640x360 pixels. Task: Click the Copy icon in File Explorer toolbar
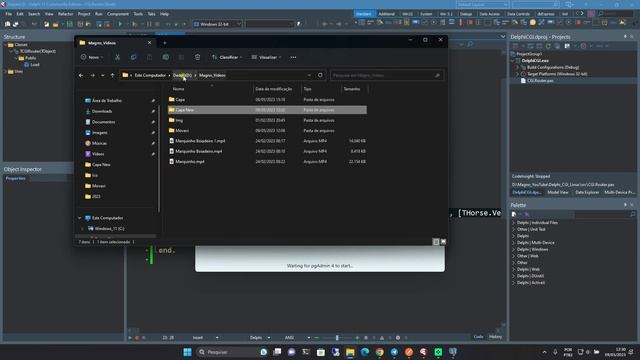133,57
